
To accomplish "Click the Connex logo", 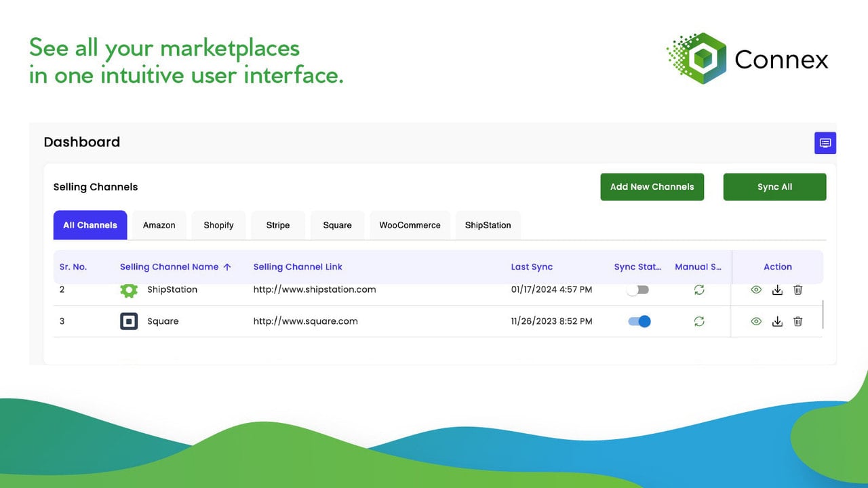I will click(x=747, y=58).
